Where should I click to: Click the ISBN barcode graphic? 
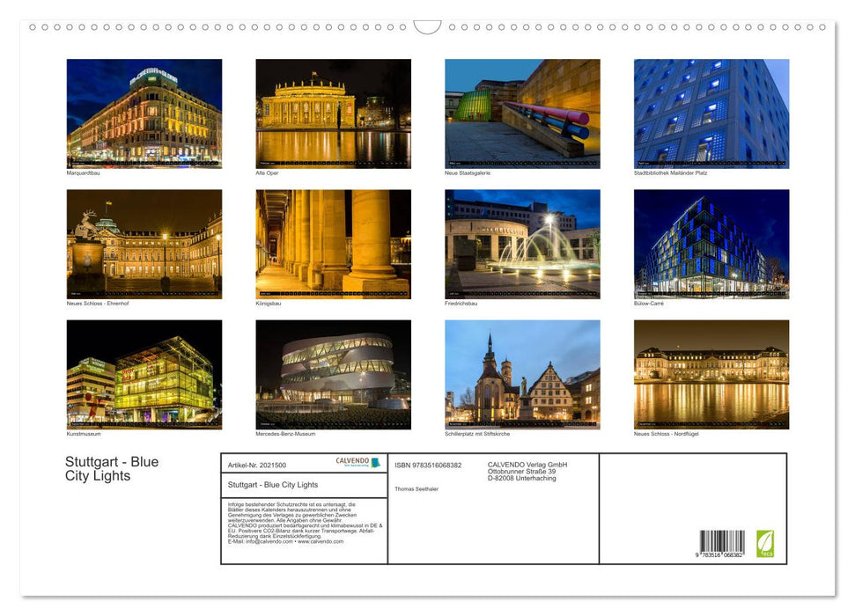coord(723,544)
